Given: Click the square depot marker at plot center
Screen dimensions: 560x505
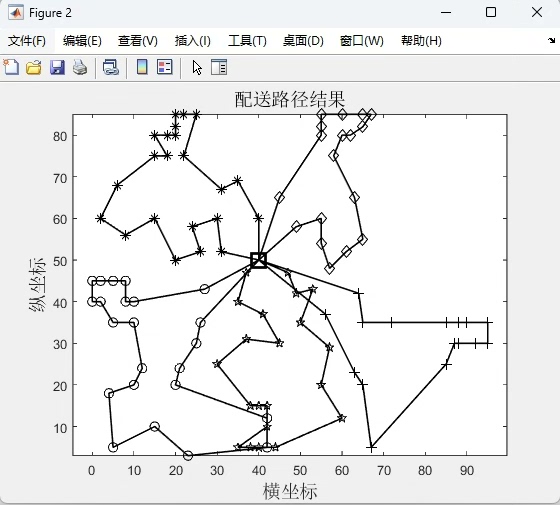Looking at the screenshot, I should click(259, 260).
